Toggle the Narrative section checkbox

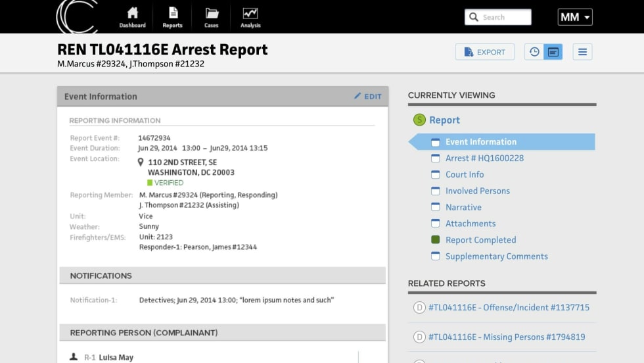point(435,207)
